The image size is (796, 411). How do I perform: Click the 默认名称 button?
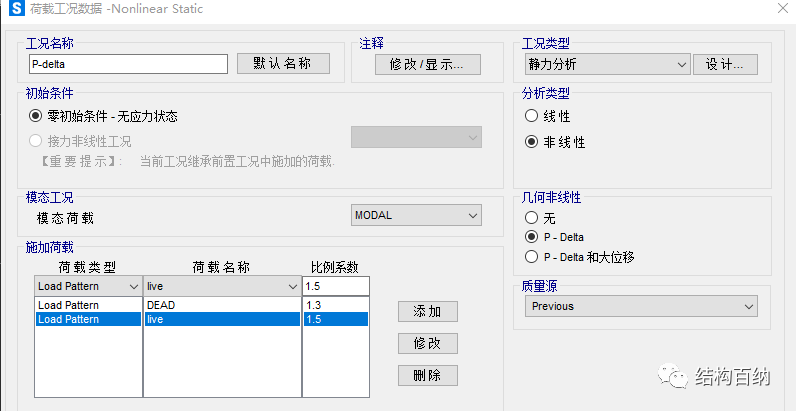[283, 63]
